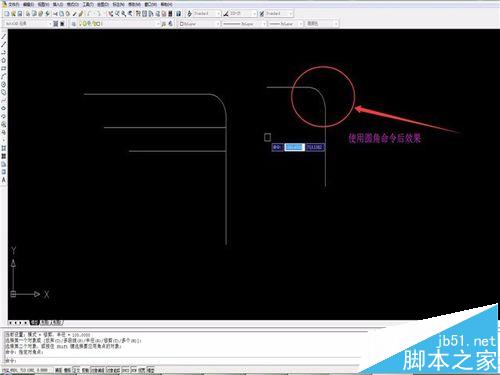Select the Hatch tool in draw toolbar

[x=4, y=148]
